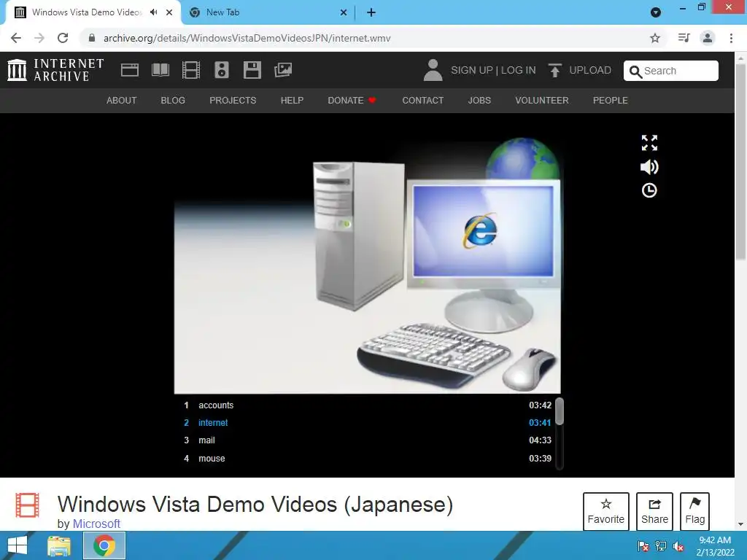Open the Texts book icon
Image resolution: width=747 pixels, height=560 pixels.
point(160,70)
